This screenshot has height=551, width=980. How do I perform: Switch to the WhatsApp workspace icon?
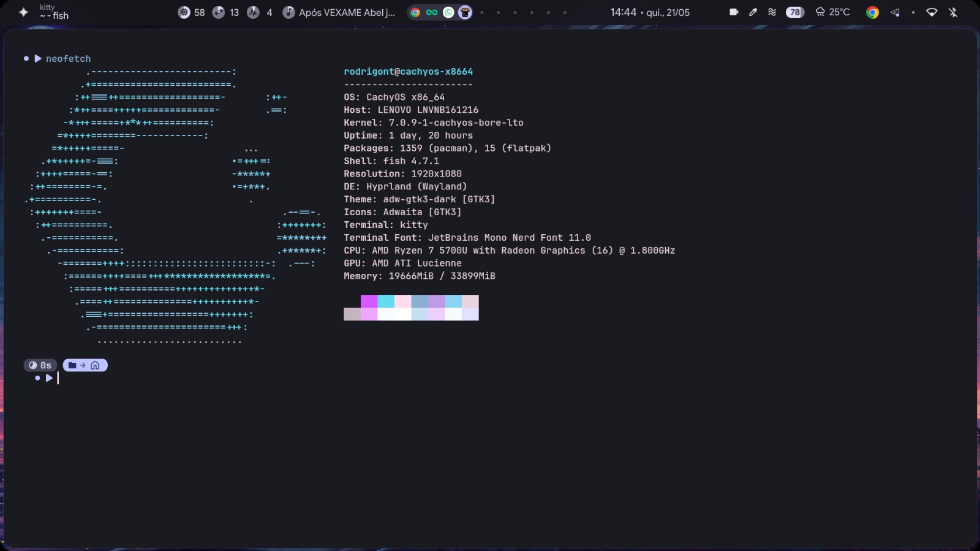[x=448, y=12]
